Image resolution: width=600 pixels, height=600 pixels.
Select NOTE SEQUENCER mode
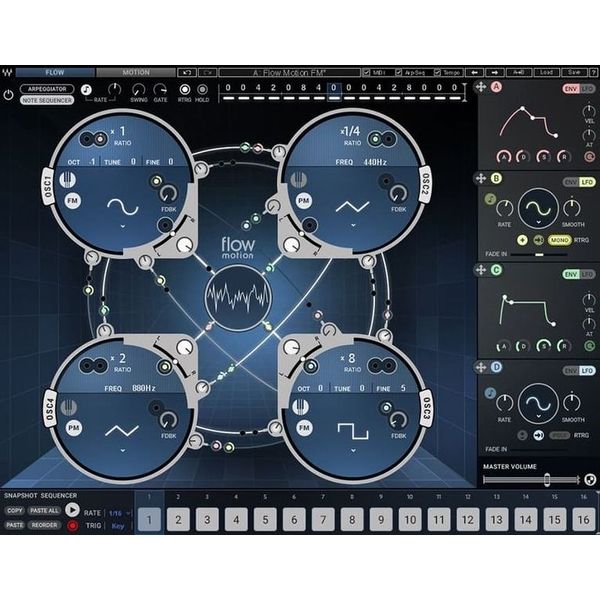click(47, 100)
